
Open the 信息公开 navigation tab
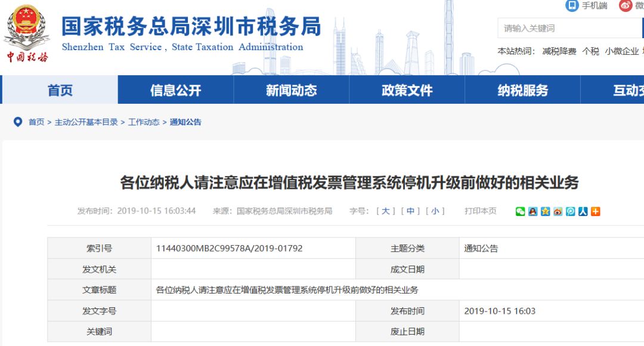click(x=176, y=89)
